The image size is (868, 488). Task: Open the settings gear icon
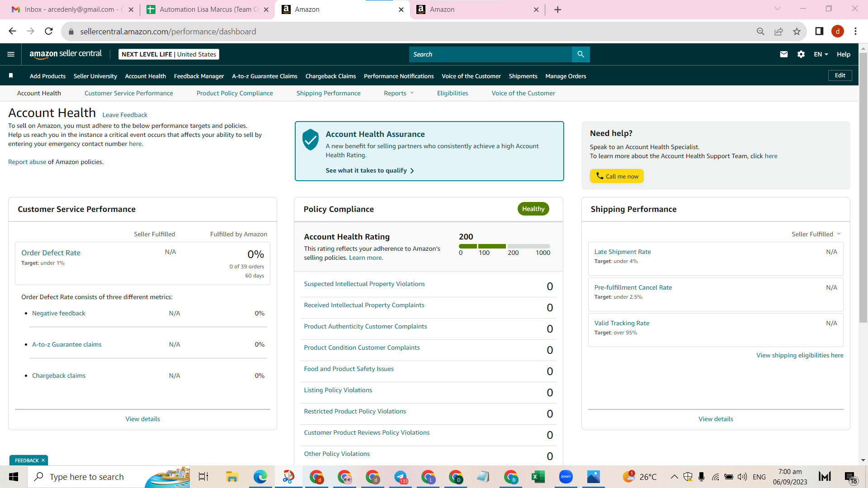click(801, 54)
